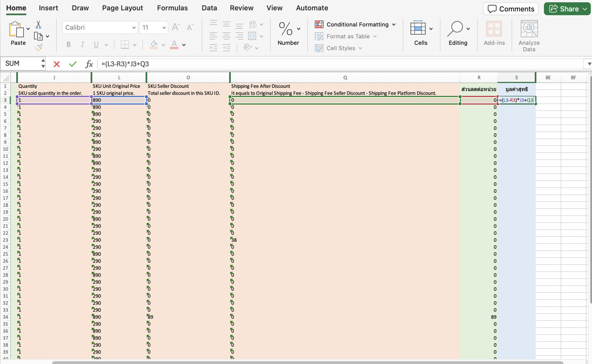Switch to the Home tab

(16, 8)
